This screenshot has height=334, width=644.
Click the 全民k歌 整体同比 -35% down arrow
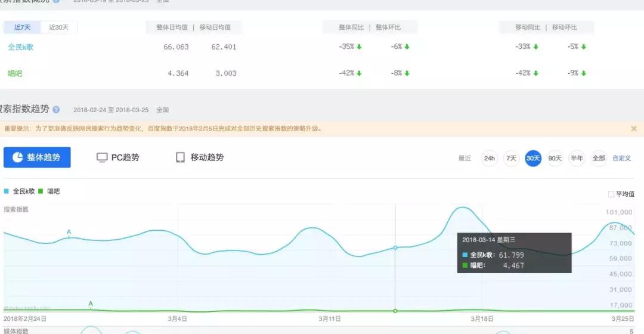tap(359, 47)
